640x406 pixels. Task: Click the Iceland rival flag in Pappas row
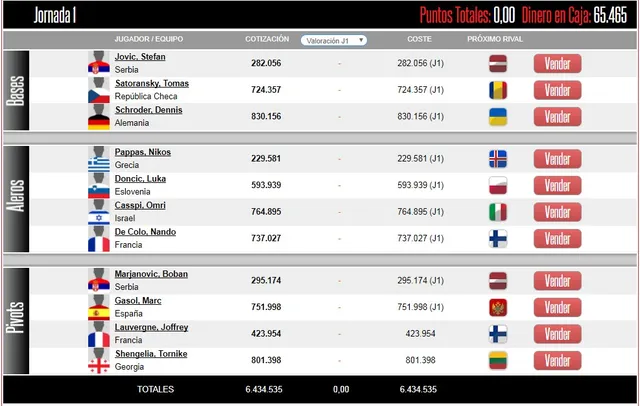pos(498,159)
